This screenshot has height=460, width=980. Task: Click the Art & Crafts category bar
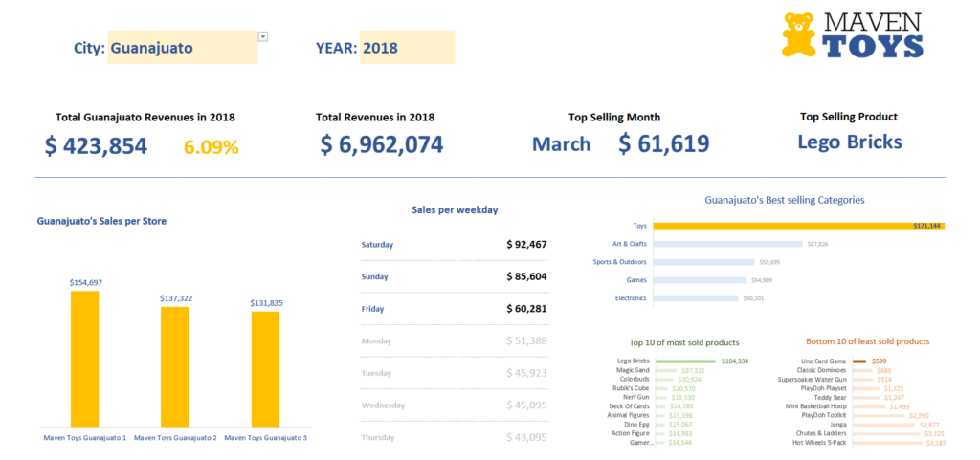coord(727,244)
